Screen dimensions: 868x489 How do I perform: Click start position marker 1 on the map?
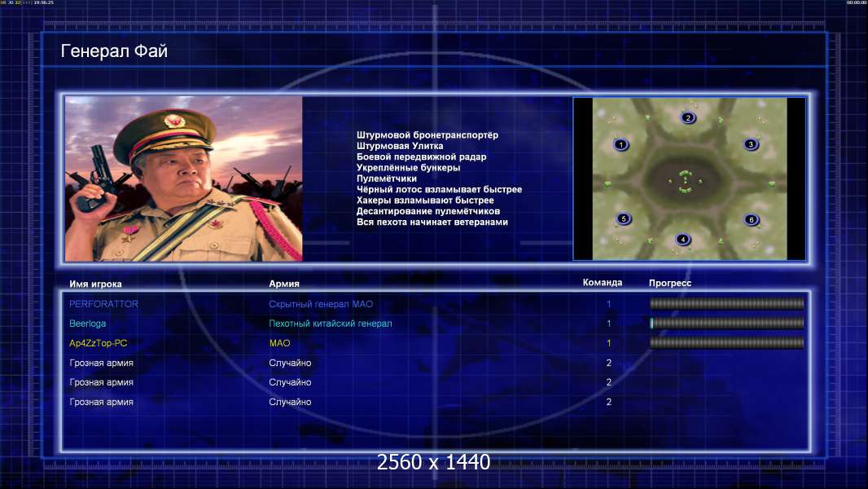pos(620,144)
